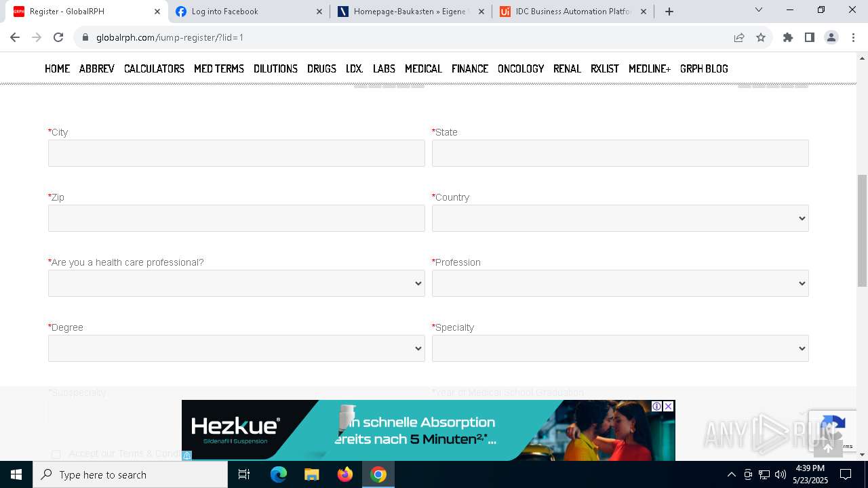Open the DILUTIONS menu
This screenshot has height=488, width=868.
coord(275,68)
